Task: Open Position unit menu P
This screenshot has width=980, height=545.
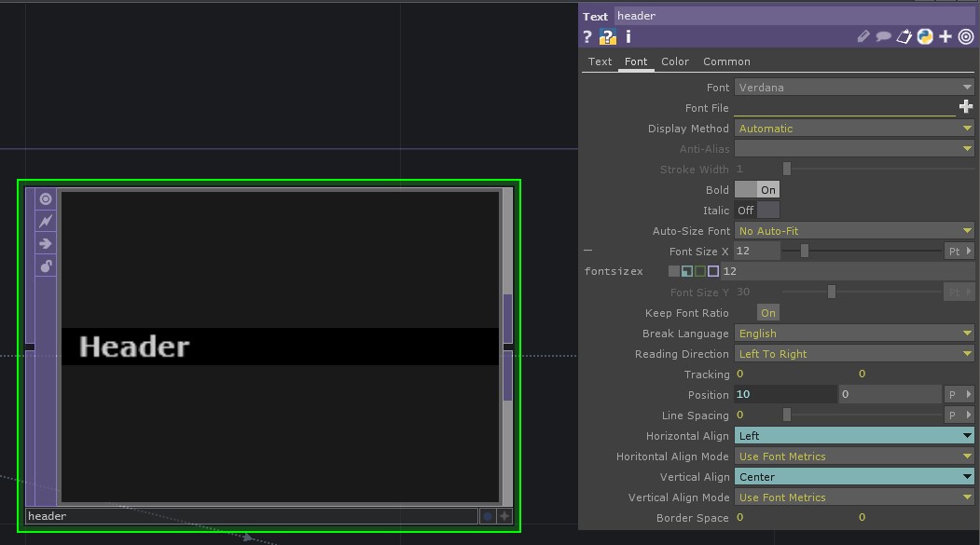Action: 959,395
